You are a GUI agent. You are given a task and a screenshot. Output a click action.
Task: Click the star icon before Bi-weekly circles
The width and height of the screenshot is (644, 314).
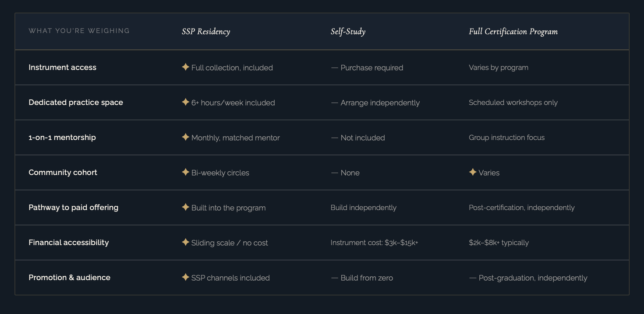pyautogui.click(x=185, y=172)
